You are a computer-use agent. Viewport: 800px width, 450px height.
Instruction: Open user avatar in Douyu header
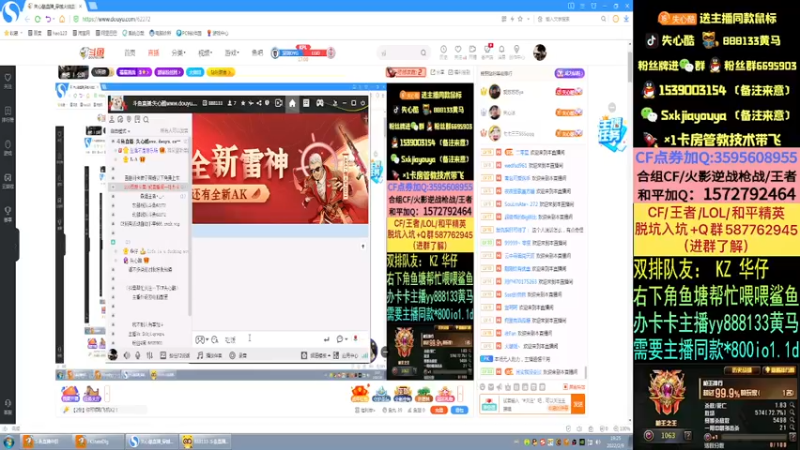tap(539, 52)
